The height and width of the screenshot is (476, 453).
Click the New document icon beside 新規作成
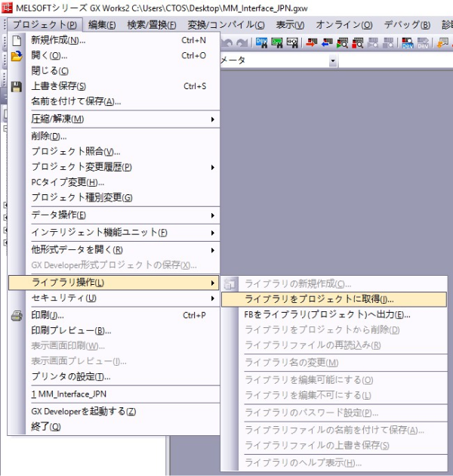17,40
